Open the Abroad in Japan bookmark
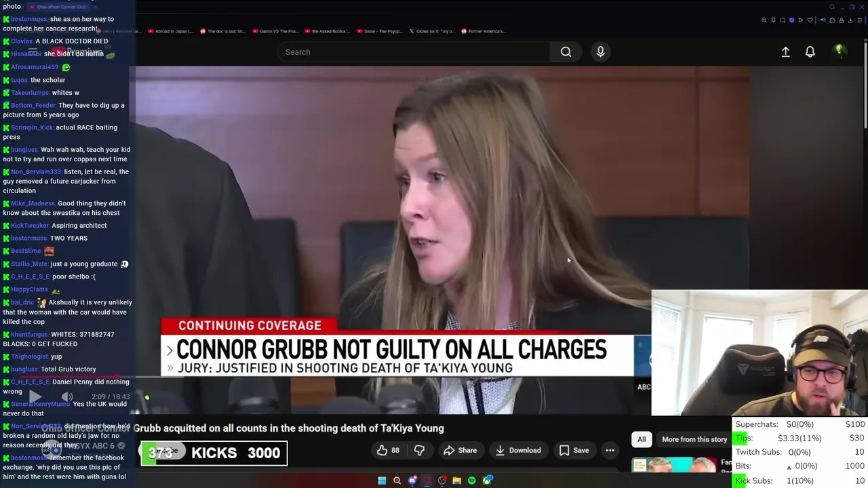This screenshot has height=488, width=868. tap(170, 31)
